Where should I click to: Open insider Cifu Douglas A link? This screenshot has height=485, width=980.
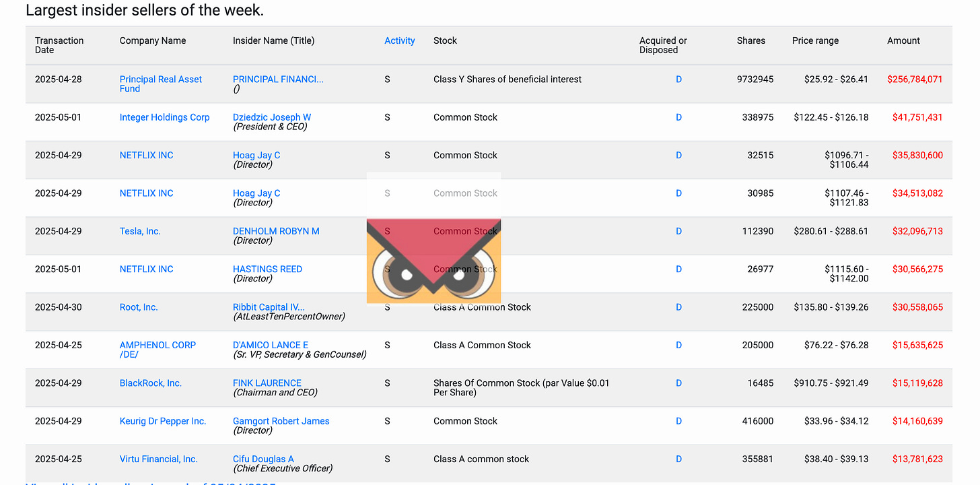tap(263, 459)
